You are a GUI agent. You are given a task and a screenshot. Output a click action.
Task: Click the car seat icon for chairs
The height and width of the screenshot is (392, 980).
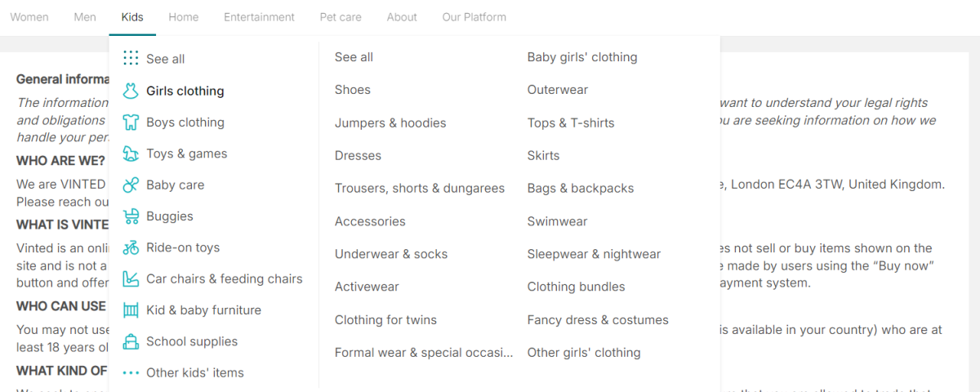point(131,279)
